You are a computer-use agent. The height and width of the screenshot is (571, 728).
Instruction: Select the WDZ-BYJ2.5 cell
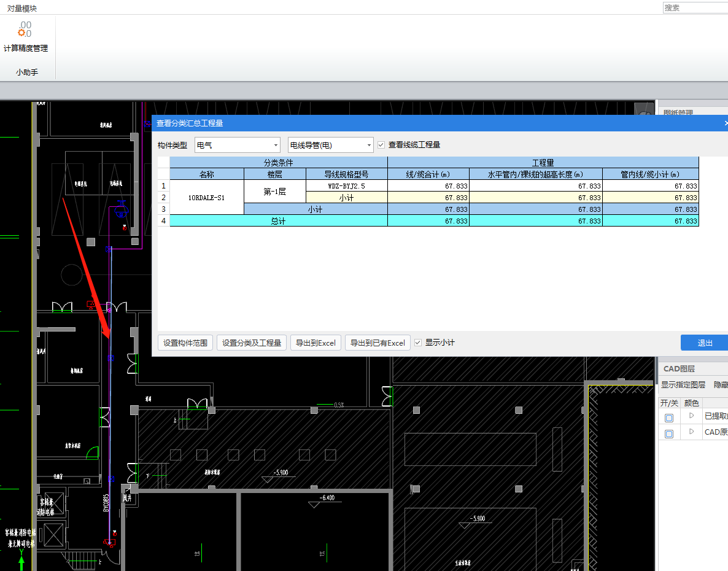(x=346, y=185)
